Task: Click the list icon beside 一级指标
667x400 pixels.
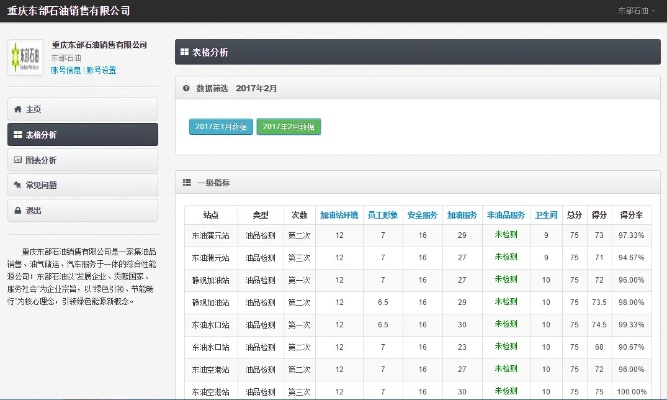Action: click(187, 183)
